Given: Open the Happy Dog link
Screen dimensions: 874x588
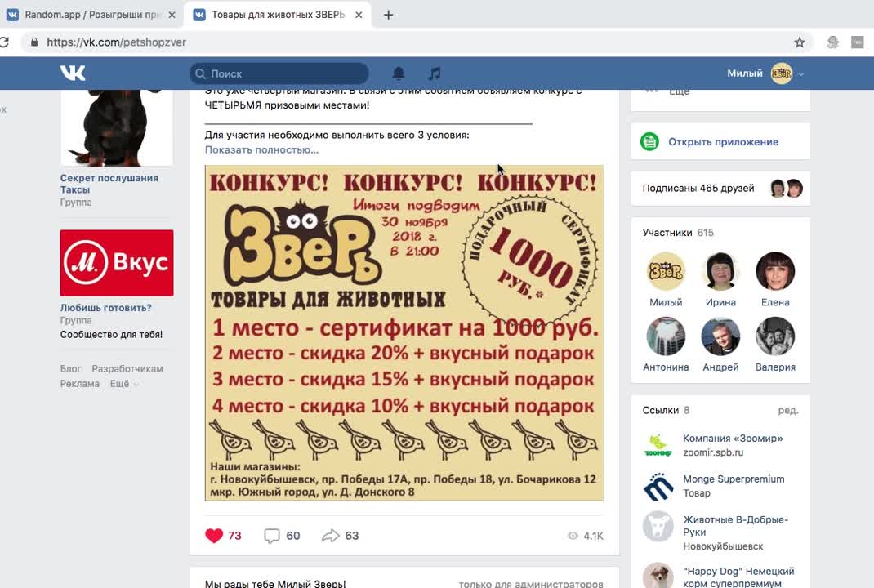Looking at the screenshot, I should (x=738, y=577).
